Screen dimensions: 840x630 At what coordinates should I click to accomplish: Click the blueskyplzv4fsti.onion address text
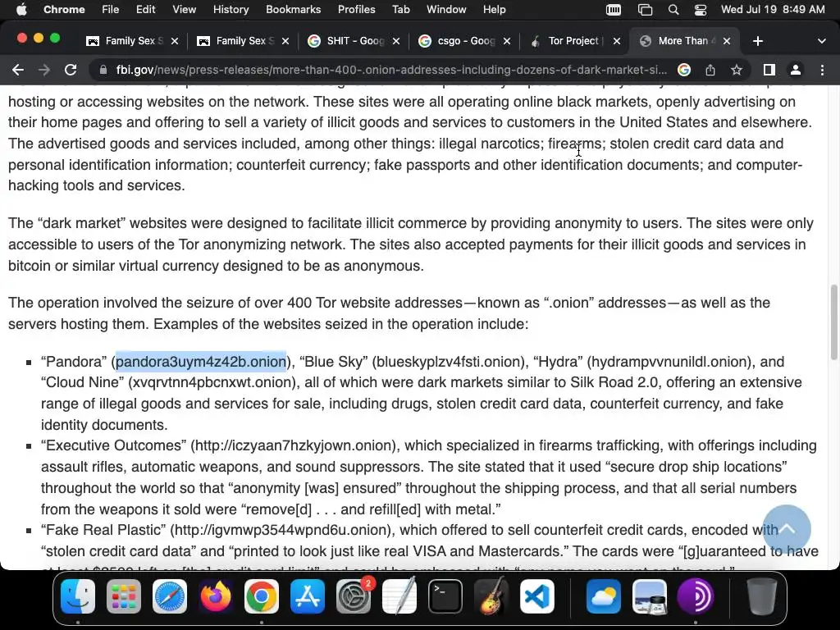(450, 362)
